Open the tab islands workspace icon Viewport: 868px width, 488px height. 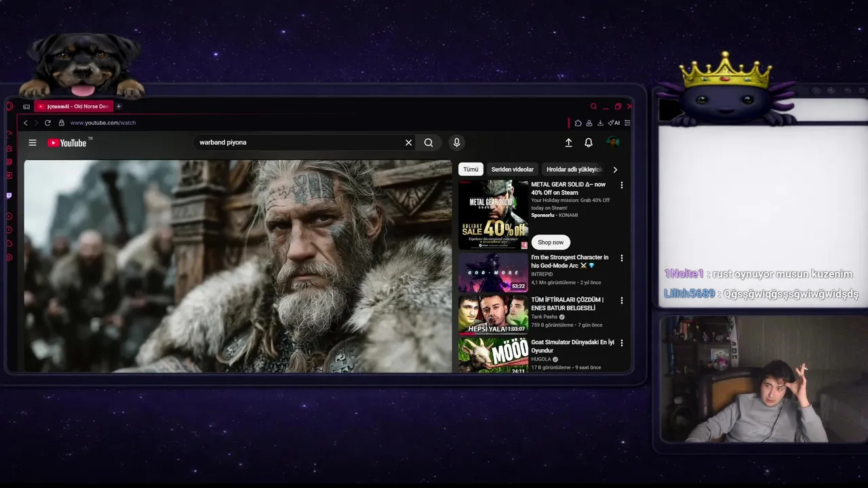coord(26,106)
